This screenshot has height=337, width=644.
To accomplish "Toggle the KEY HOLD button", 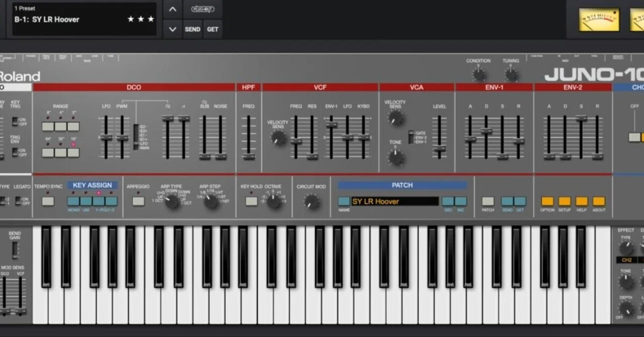I will click(x=252, y=201).
